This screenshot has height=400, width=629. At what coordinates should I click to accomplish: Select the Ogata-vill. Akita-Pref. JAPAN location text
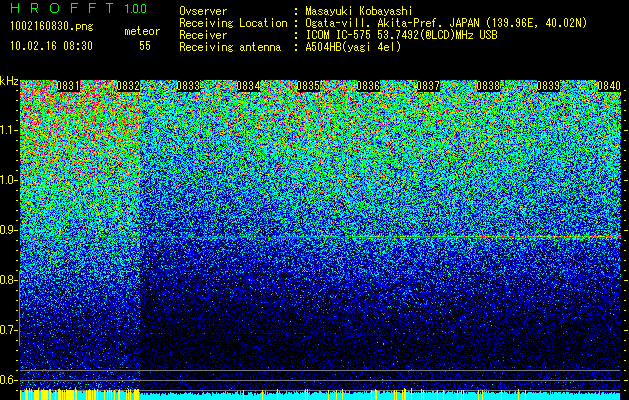446,23
